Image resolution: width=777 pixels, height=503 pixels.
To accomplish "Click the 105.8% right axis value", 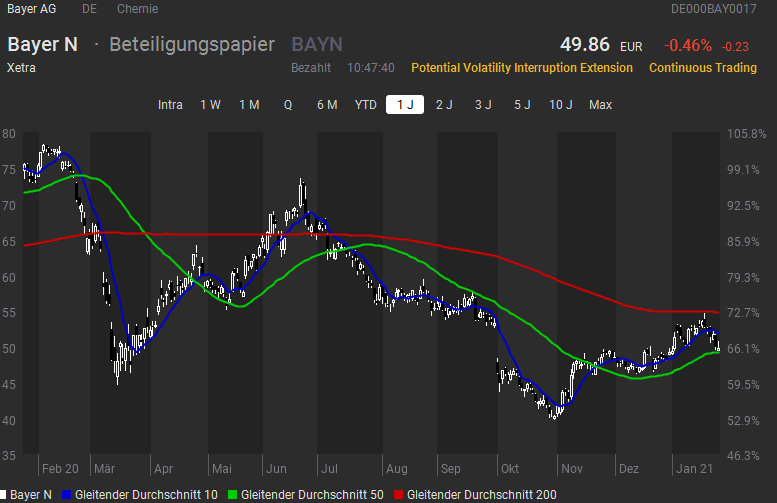I will coord(746,134).
